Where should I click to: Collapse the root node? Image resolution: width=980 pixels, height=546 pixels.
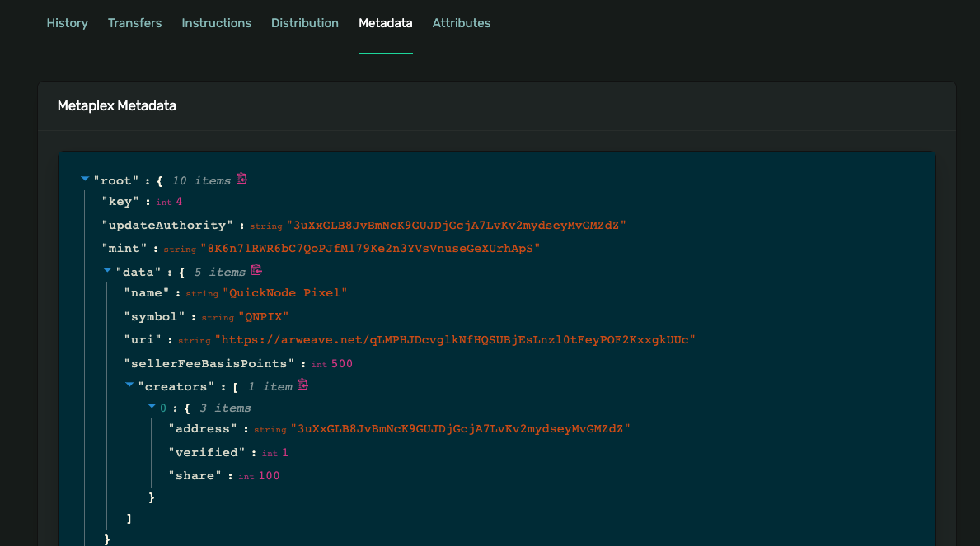tap(85, 179)
